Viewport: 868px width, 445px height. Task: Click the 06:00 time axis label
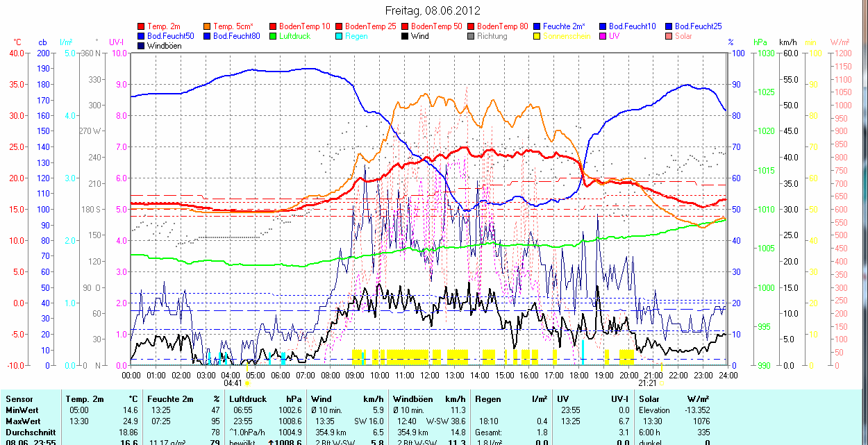[280, 375]
